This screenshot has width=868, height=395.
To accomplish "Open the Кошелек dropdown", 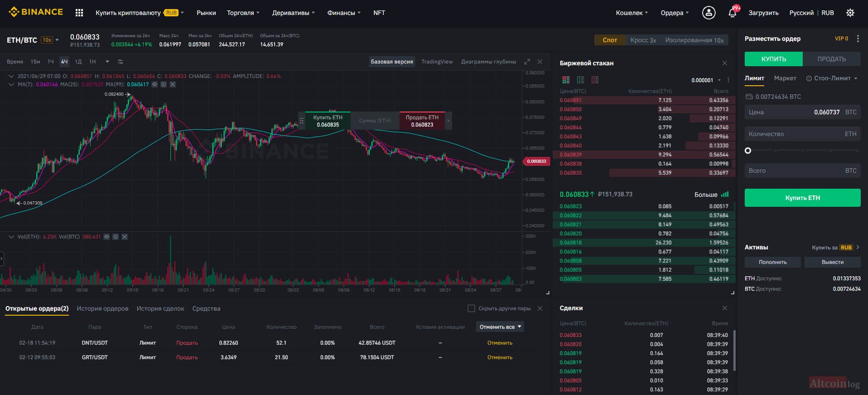I will coord(632,13).
